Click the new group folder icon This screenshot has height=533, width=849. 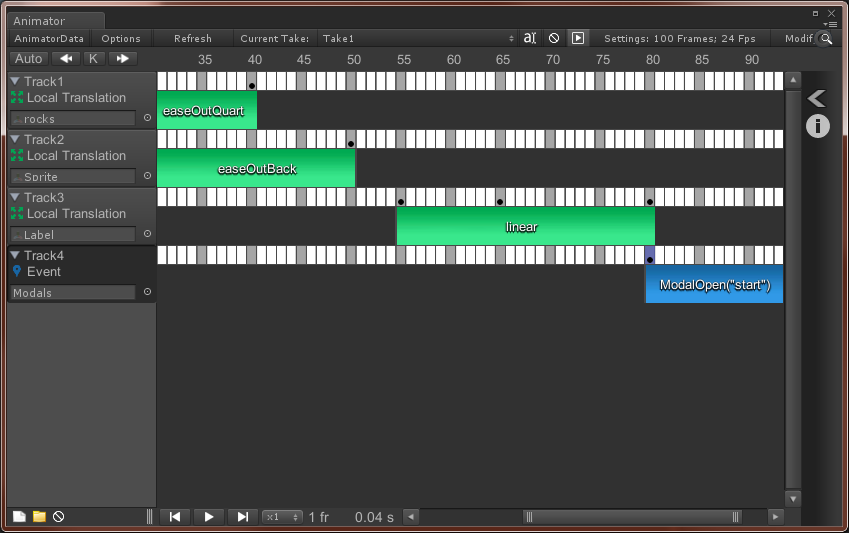coord(39,516)
